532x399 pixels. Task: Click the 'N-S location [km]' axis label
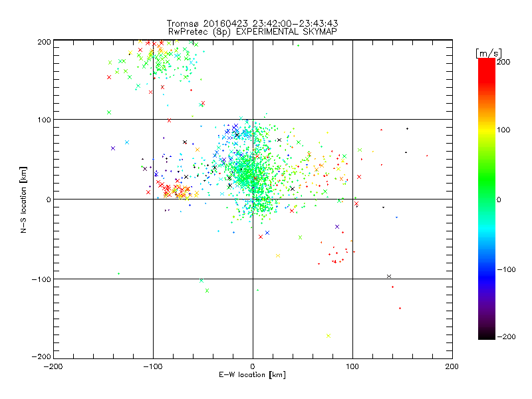tap(23, 200)
